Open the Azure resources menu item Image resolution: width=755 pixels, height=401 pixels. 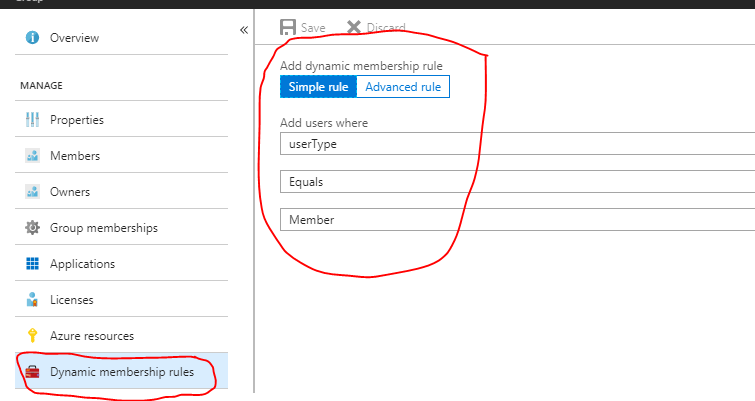92,336
